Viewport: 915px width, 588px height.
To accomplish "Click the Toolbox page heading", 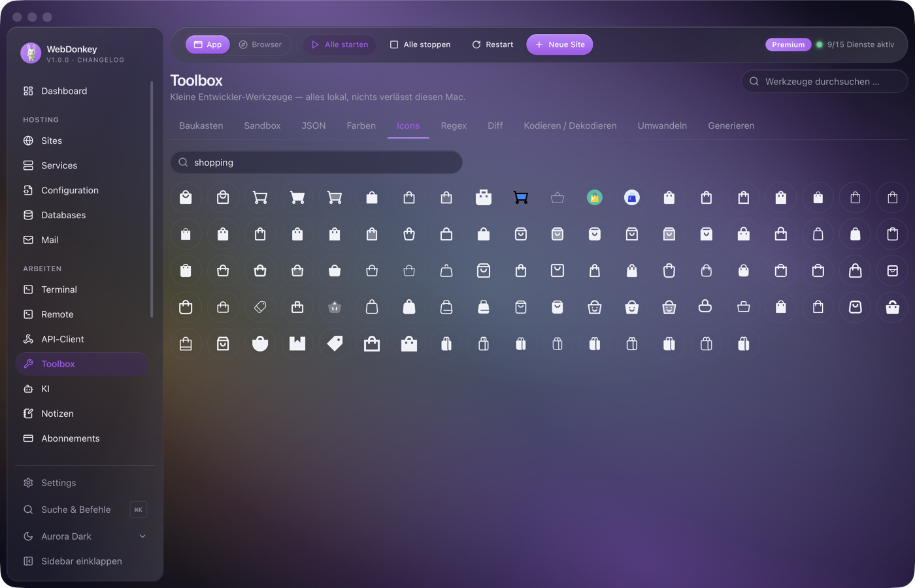I will pyautogui.click(x=197, y=80).
